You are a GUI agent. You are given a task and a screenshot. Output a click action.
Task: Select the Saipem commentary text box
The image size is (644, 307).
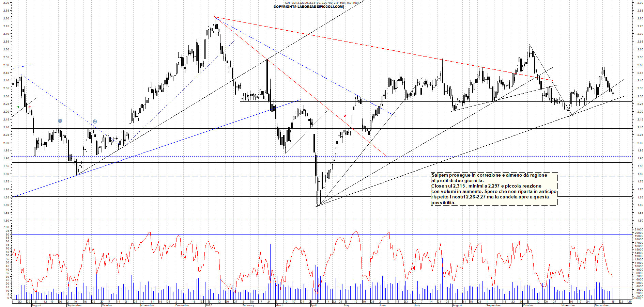click(494, 189)
